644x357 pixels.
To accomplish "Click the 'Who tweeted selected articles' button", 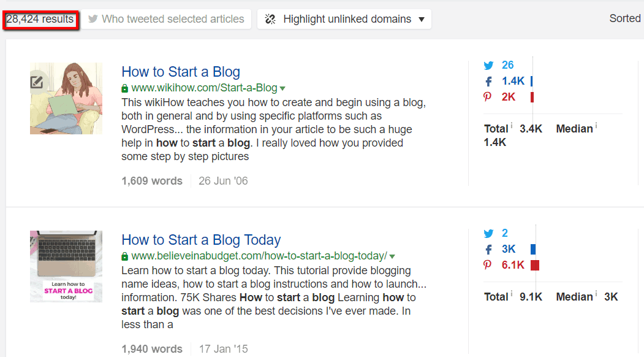I will [x=167, y=19].
